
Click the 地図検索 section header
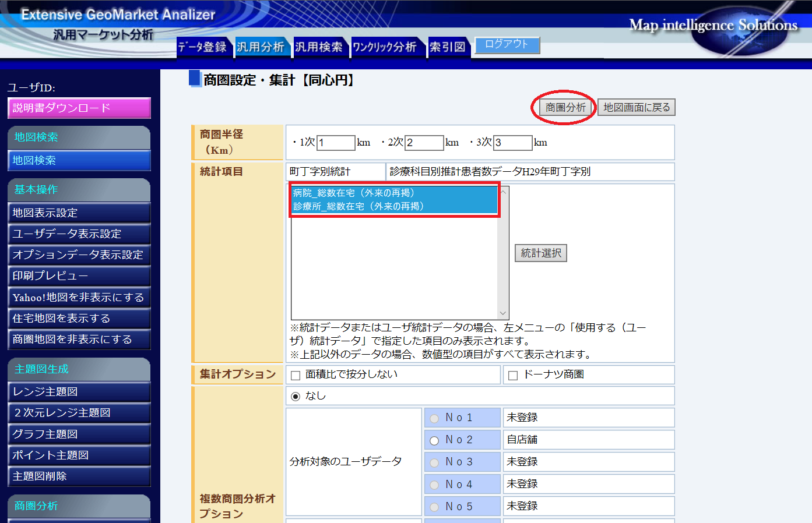click(79, 137)
